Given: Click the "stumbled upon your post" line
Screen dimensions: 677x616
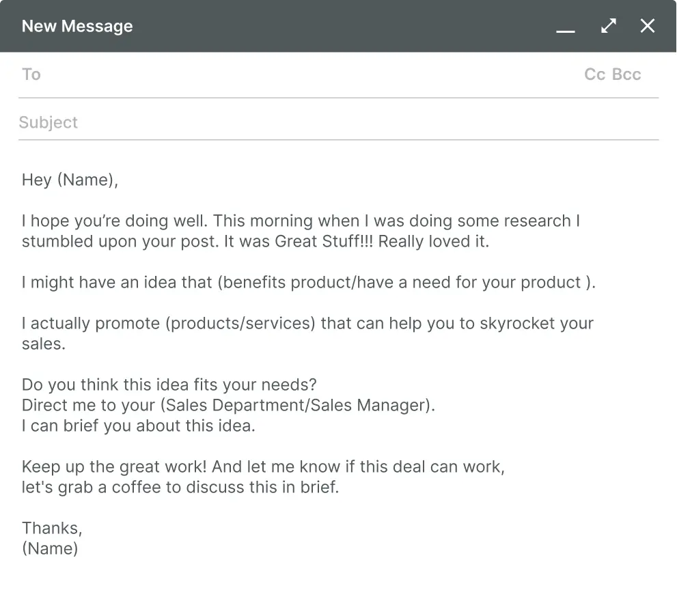Looking at the screenshot, I should pyautogui.click(x=255, y=242).
